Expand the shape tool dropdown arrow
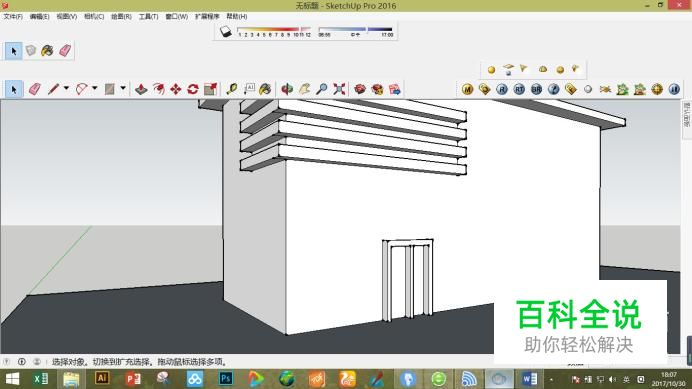The height and width of the screenshot is (389, 692). pos(123,88)
